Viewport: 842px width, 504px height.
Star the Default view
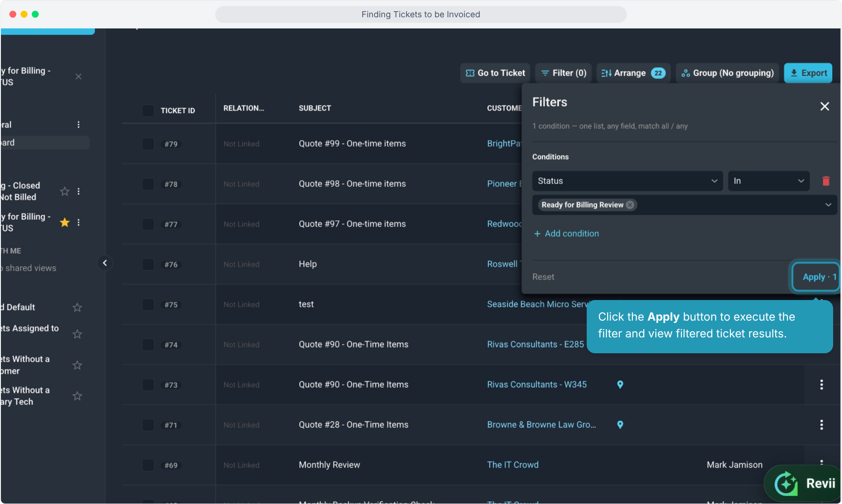point(77,308)
